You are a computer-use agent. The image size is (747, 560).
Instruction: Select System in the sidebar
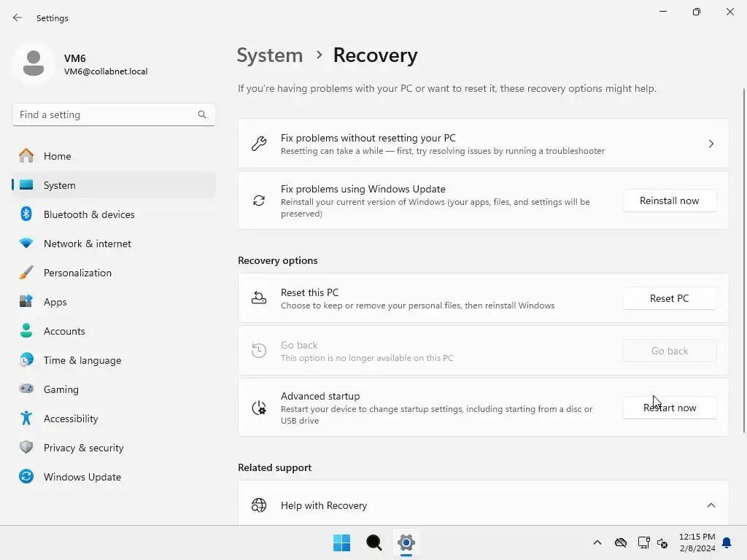114,185
